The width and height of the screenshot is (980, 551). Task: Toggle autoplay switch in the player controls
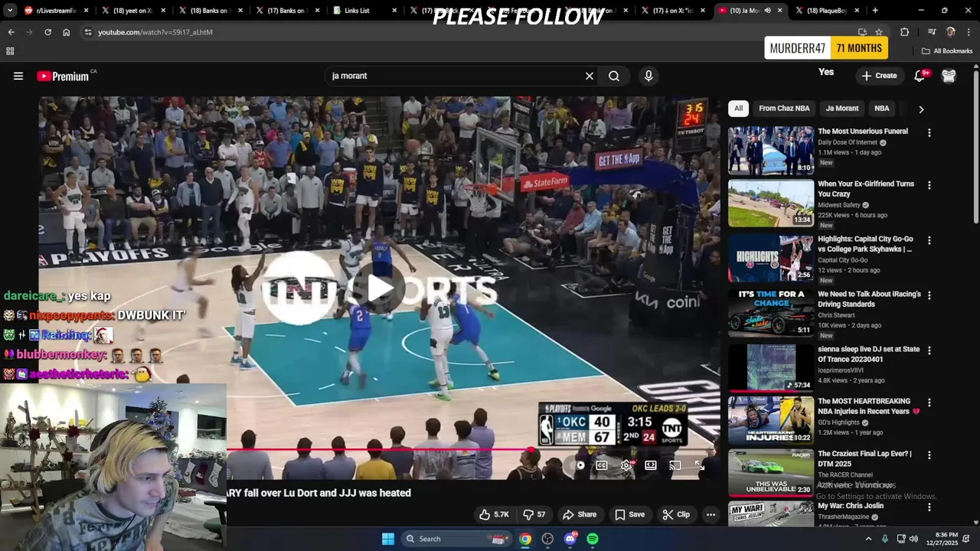[x=579, y=465]
